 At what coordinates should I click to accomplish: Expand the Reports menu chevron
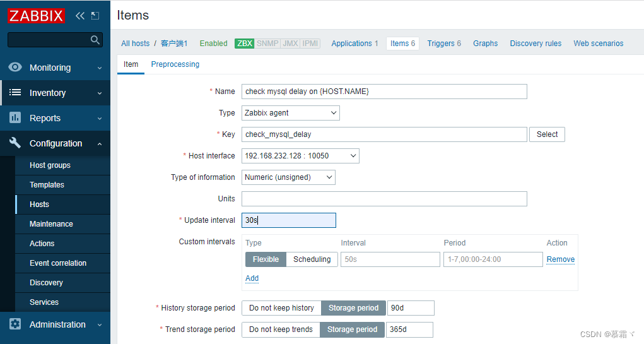(100, 119)
